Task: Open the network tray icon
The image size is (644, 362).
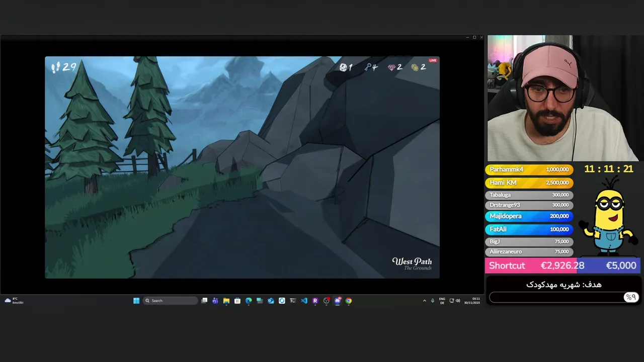Action: tap(451, 301)
